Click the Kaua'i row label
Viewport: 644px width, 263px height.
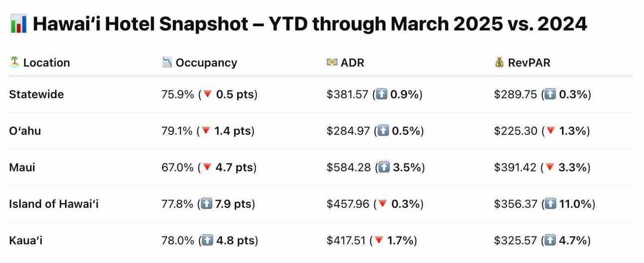(24, 241)
